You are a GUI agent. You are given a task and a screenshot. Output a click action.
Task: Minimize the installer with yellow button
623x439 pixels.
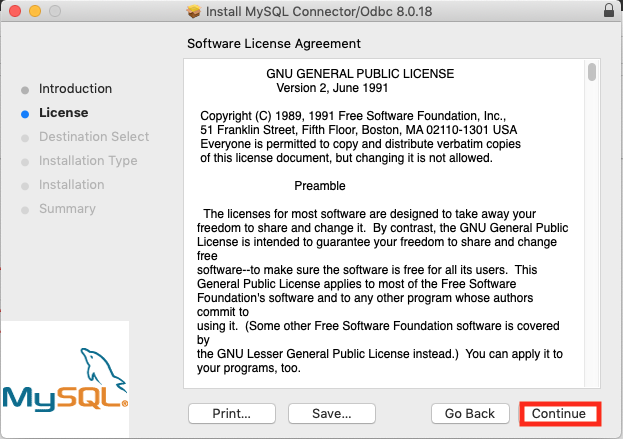coord(35,11)
